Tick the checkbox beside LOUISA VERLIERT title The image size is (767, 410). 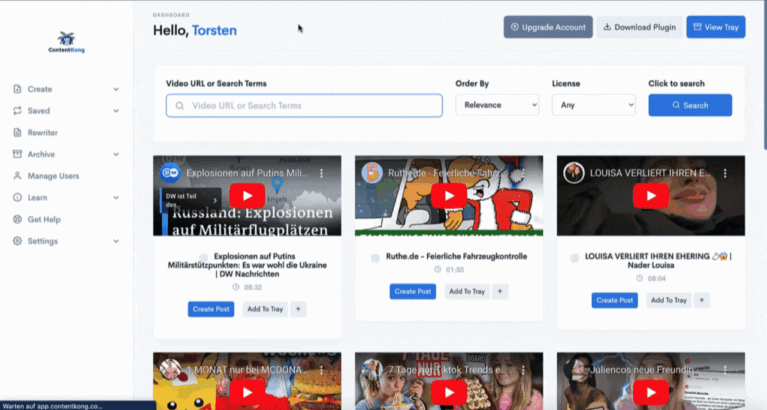pos(575,258)
